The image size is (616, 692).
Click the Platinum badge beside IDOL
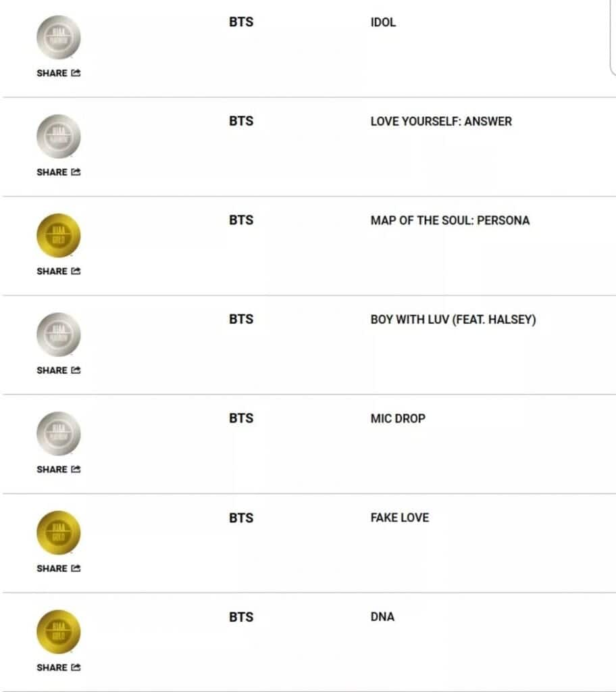tap(58, 38)
